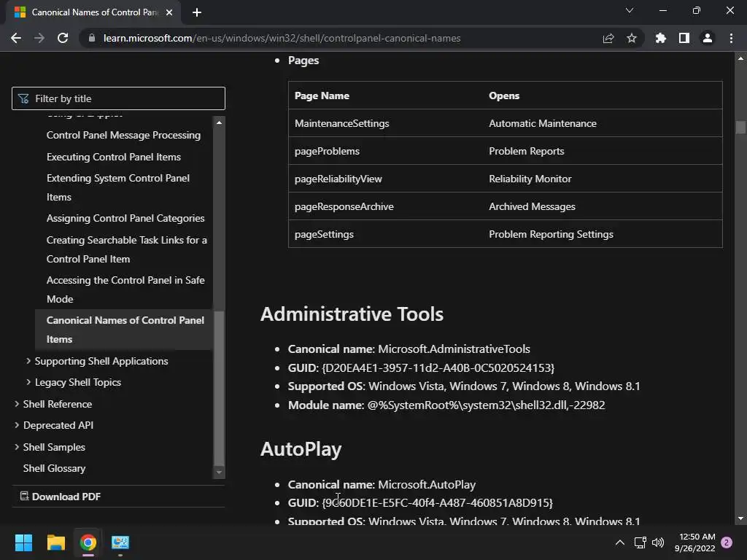Click the AutoPlay heading
747x560 pixels.
pos(301,449)
